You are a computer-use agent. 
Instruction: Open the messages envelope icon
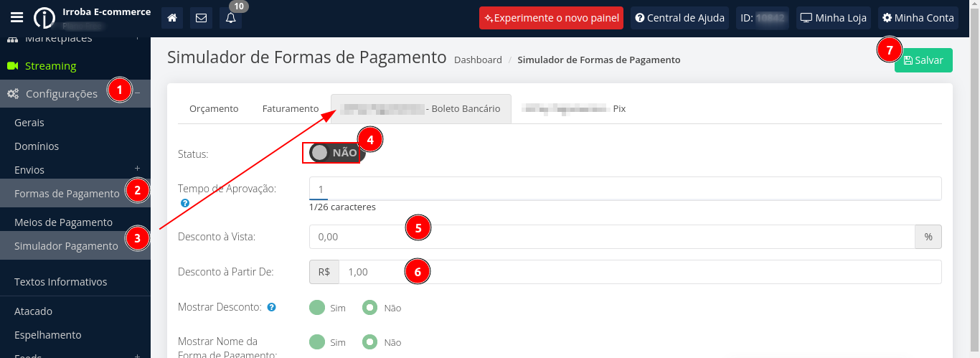tap(201, 18)
